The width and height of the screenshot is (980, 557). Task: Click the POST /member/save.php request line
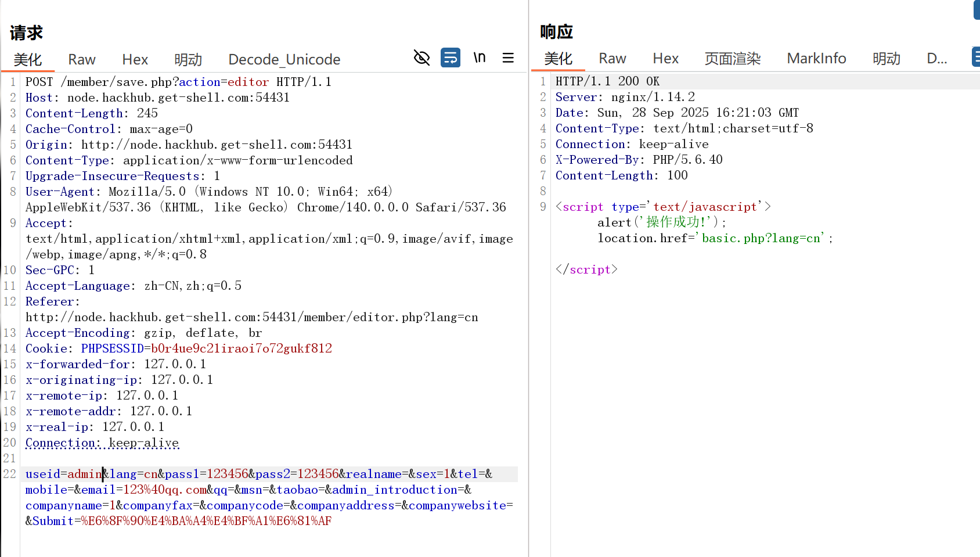[x=178, y=82]
